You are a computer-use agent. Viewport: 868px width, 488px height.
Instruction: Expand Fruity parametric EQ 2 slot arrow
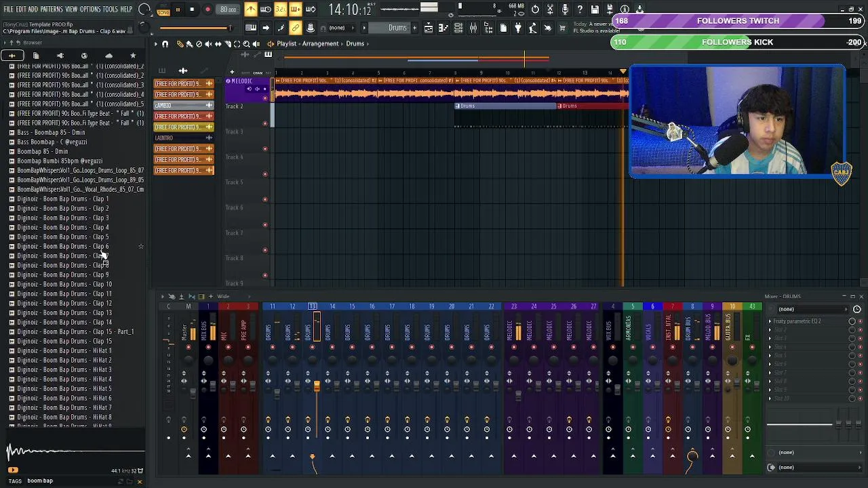770,321
